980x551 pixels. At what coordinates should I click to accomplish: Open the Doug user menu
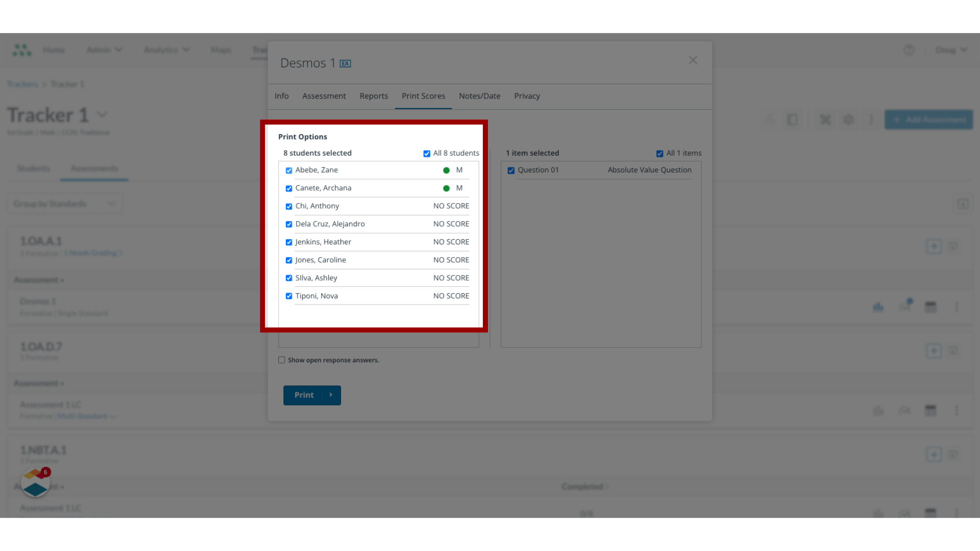pos(951,50)
